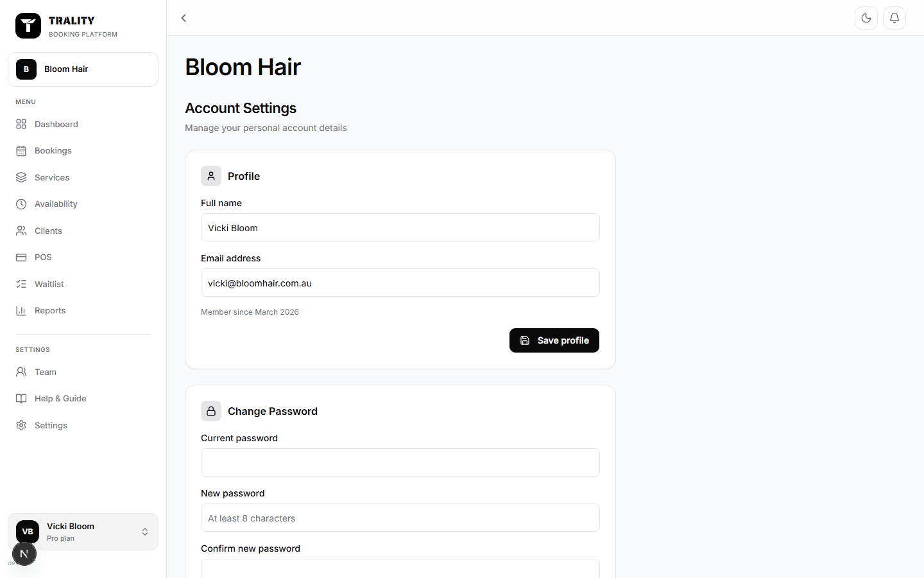Screen dimensions: 924x578
Task: Click the Profile person icon
Action: tap(211, 176)
